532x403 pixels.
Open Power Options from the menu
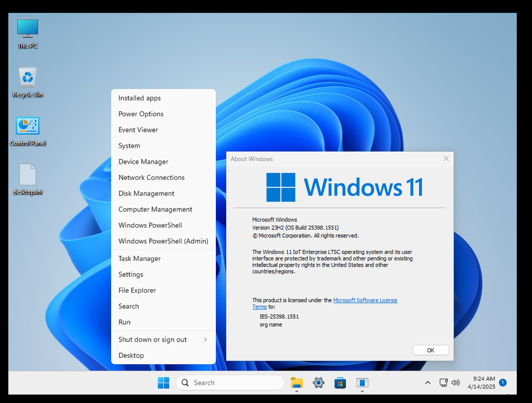tap(164, 114)
